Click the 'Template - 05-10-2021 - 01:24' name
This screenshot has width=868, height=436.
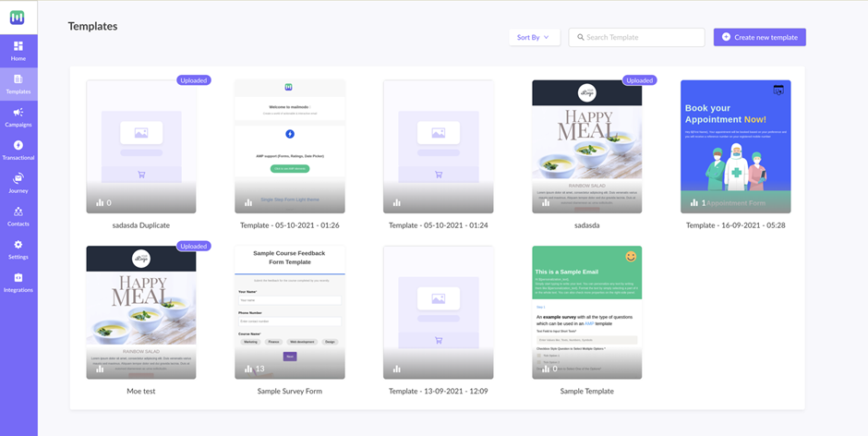[439, 225]
